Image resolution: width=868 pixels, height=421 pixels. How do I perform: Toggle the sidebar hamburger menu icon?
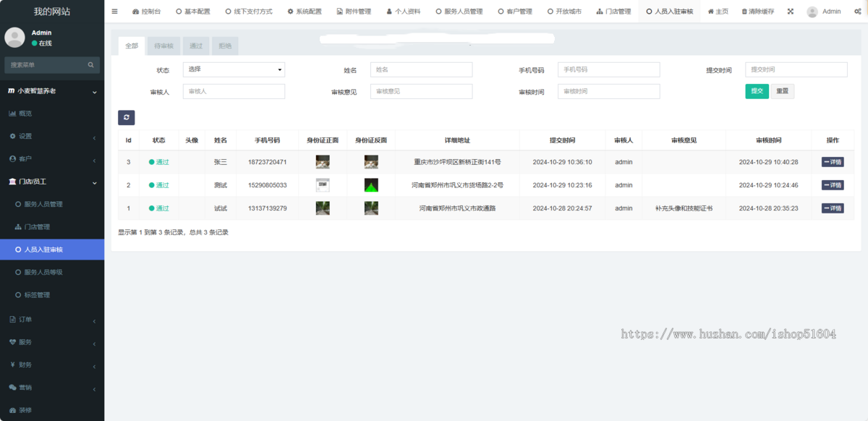click(x=114, y=12)
